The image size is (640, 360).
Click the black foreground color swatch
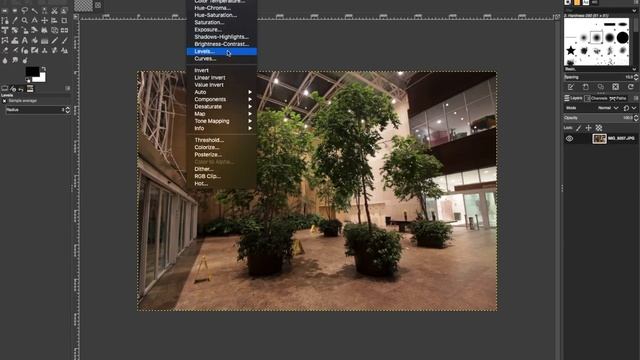coord(32,72)
